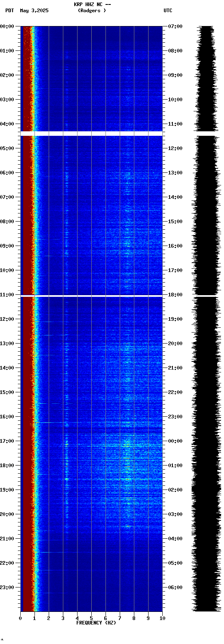224x644 pixels.
Task: Click the 'FREQUENCY (HZ)' axis label
Action: pos(96,623)
